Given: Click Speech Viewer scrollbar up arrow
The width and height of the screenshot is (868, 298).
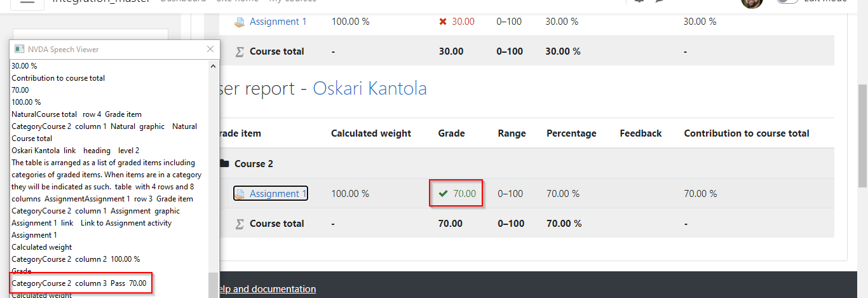Looking at the screenshot, I should click(213, 65).
